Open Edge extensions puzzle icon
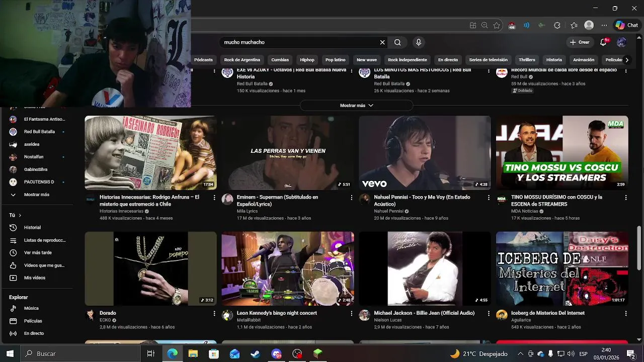This screenshot has width=644, height=362. click(557, 25)
